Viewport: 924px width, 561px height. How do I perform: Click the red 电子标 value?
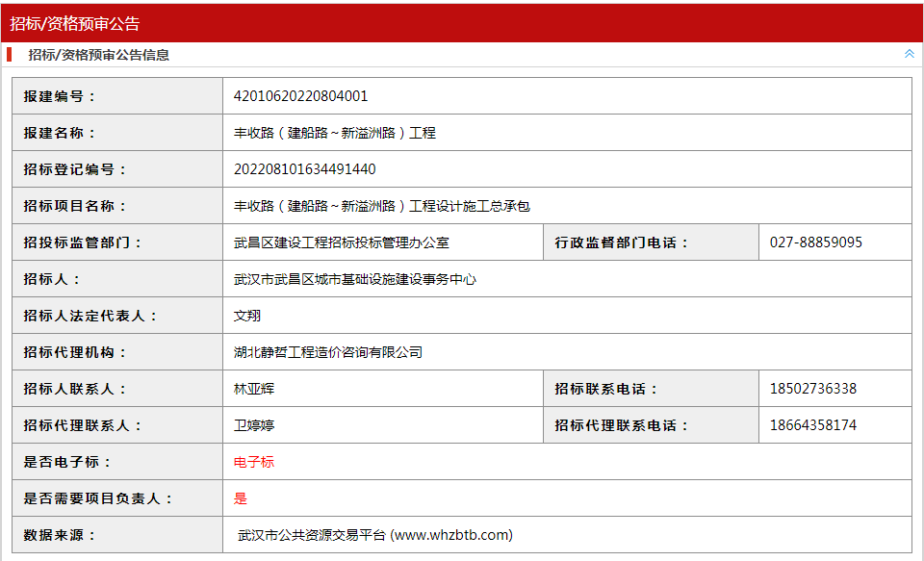coord(254,462)
